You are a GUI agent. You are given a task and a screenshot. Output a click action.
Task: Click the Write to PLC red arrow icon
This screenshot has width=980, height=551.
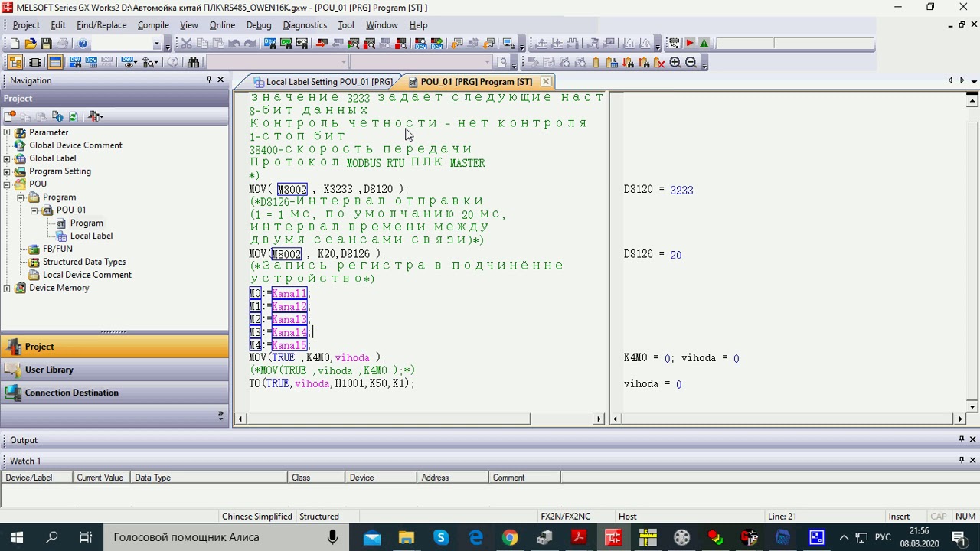(x=321, y=44)
